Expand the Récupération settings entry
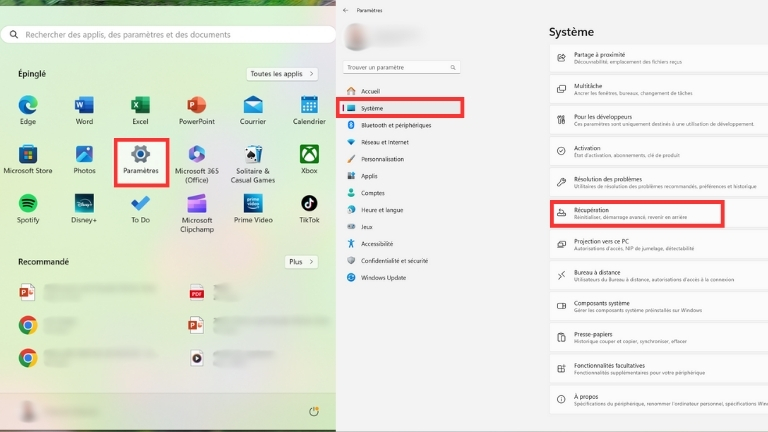The width and height of the screenshot is (768, 432). (x=636, y=213)
